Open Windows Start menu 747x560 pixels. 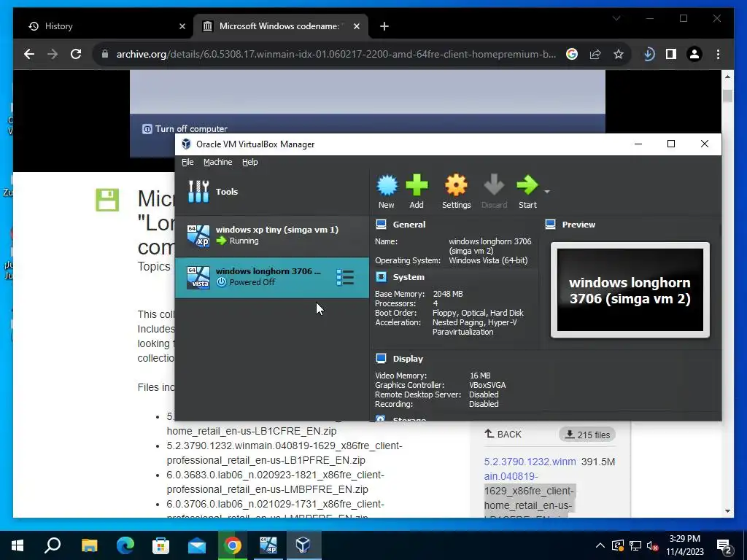(18, 545)
